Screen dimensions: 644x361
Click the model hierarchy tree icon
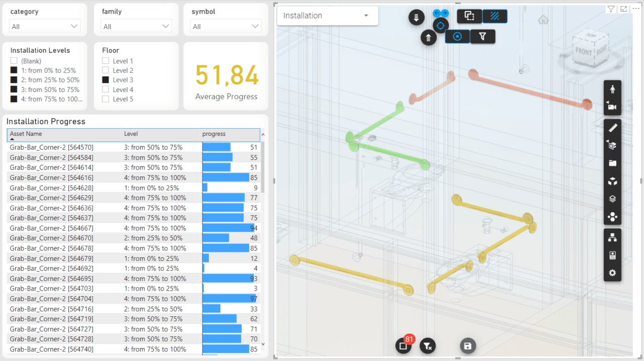[x=612, y=238]
